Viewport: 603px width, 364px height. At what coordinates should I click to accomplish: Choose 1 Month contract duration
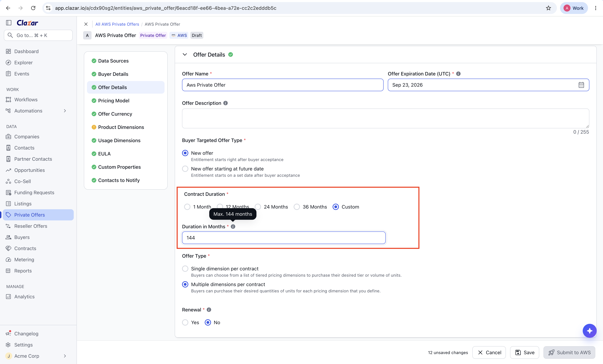187,207
